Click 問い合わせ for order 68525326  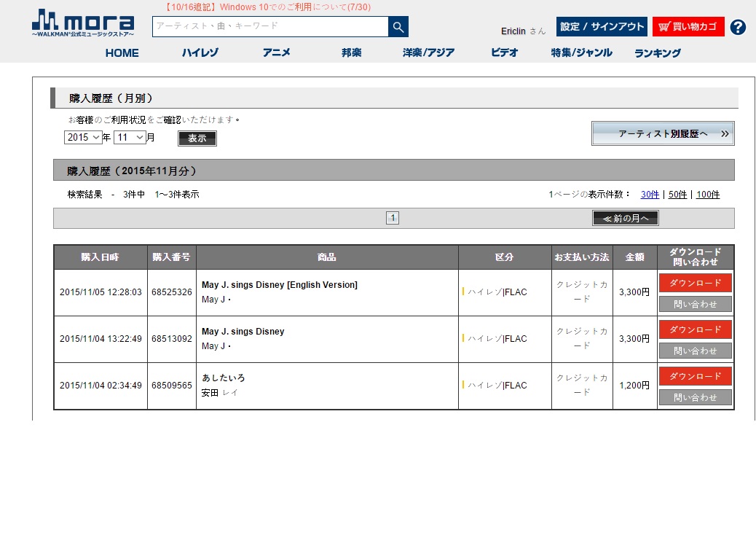696,305
